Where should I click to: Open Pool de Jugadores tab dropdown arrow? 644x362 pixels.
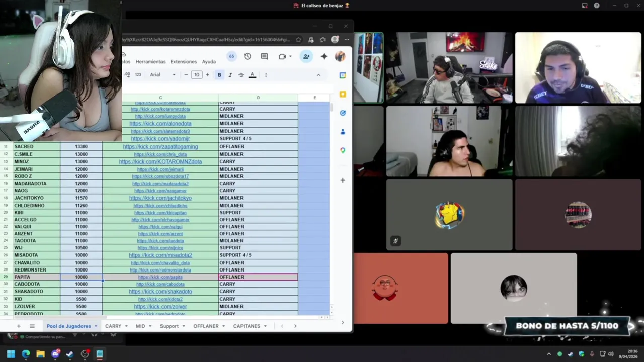pyautogui.click(x=96, y=326)
